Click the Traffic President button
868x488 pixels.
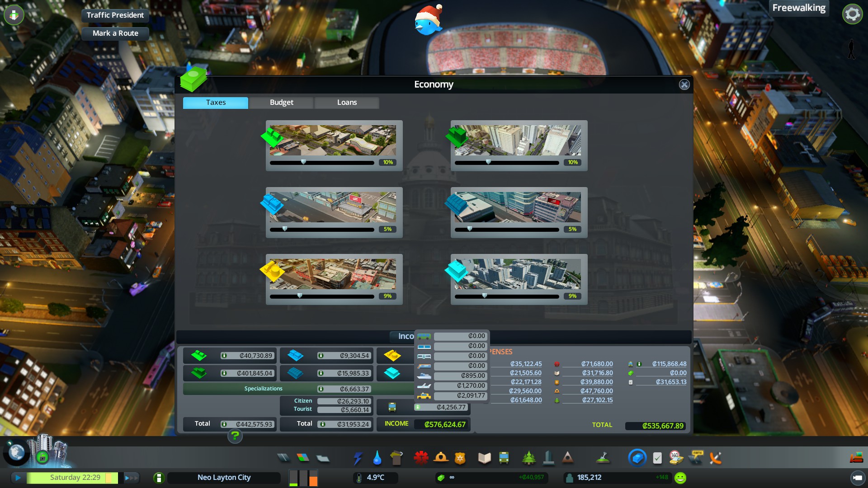tap(115, 15)
